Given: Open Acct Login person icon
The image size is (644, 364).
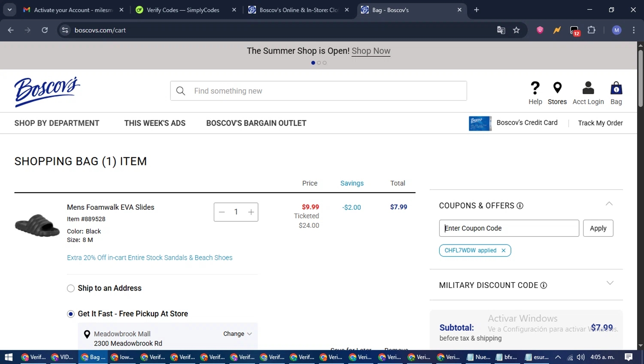Looking at the screenshot, I should pos(588,88).
